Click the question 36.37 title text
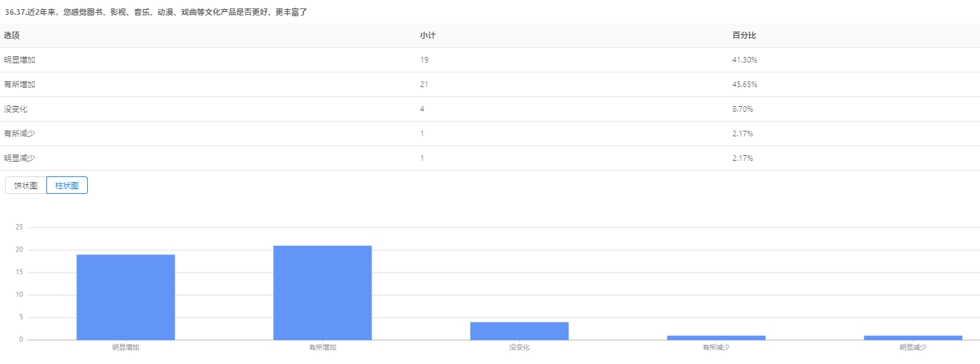Image resolution: width=980 pixels, height=364 pixels. pyautogui.click(x=156, y=12)
